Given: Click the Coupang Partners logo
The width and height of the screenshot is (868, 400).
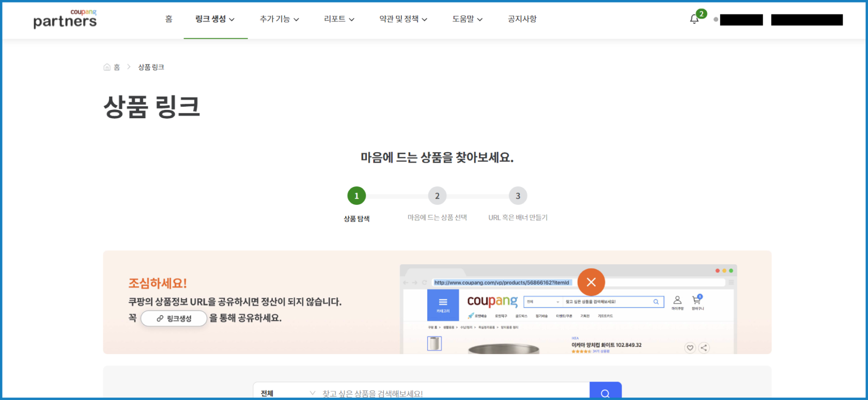Looking at the screenshot, I should (x=65, y=19).
